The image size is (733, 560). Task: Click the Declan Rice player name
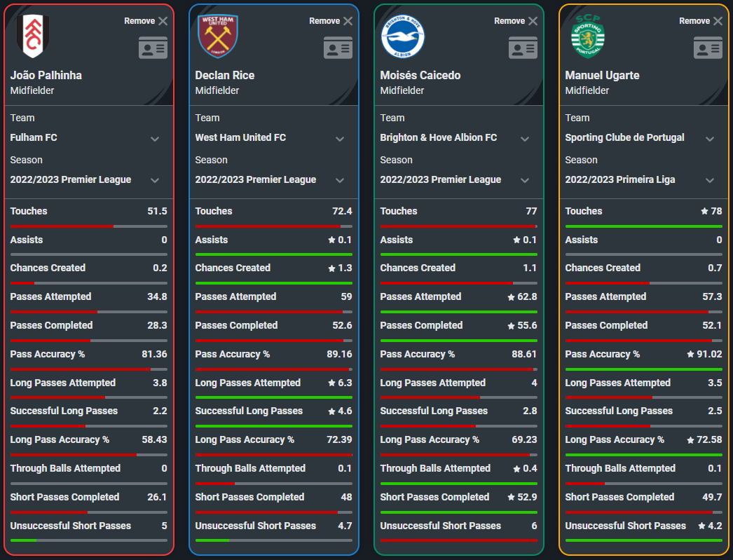pyautogui.click(x=225, y=75)
